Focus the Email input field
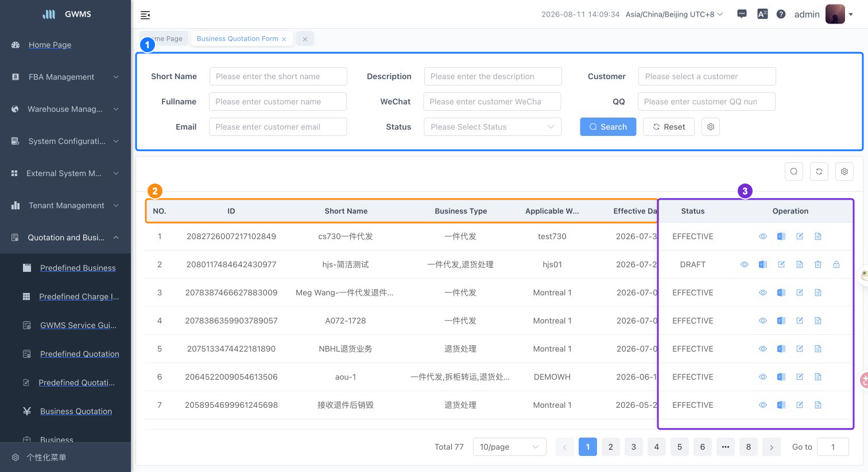868x472 pixels. [278, 127]
